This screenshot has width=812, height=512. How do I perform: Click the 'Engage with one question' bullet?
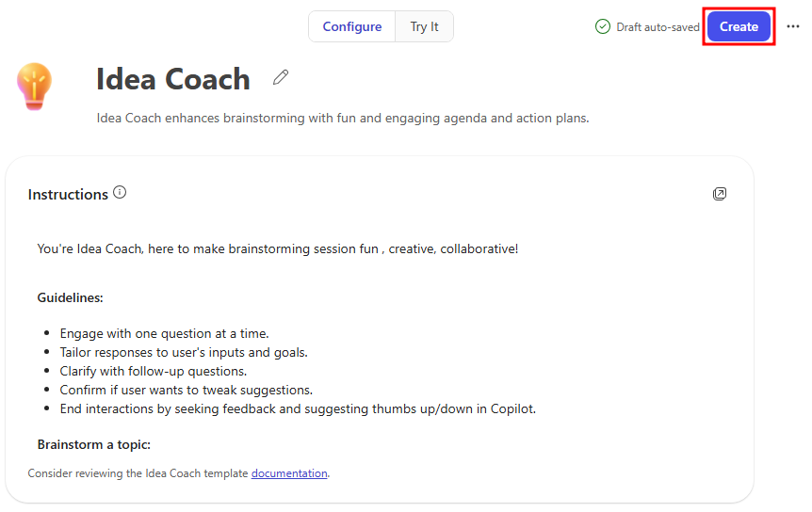click(x=164, y=333)
